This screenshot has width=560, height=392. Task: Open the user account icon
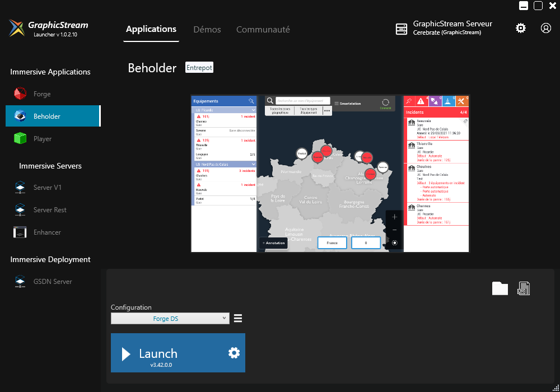coord(545,28)
